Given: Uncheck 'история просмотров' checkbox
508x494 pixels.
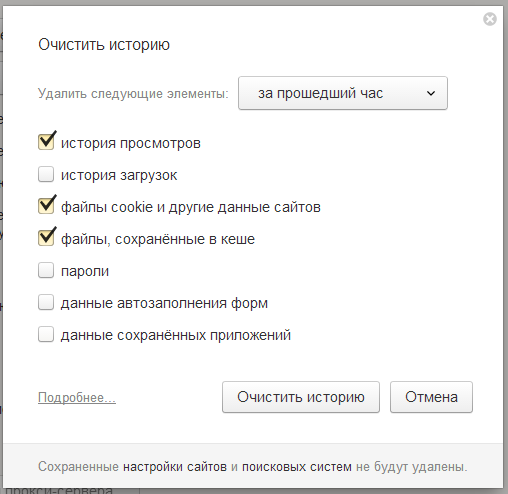Looking at the screenshot, I should 46,142.
